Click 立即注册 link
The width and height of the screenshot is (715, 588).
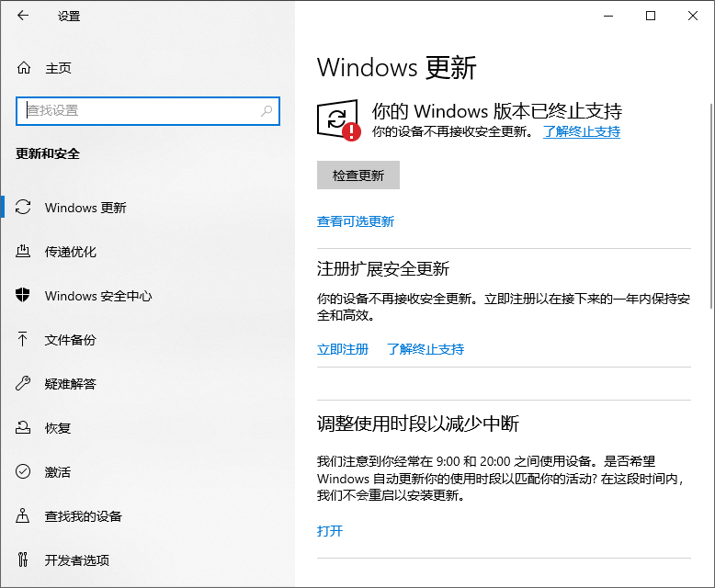click(343, 349)
